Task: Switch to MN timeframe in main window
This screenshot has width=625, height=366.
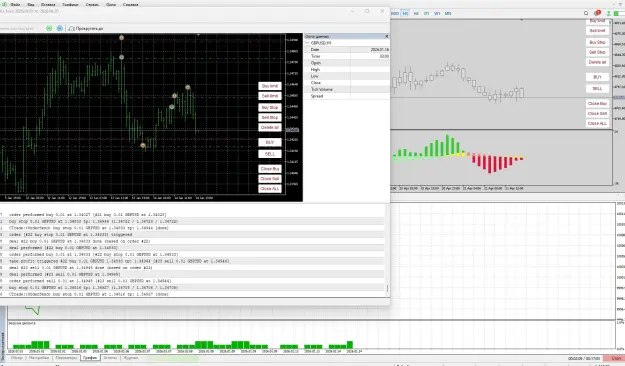Action: coord(448,14)
